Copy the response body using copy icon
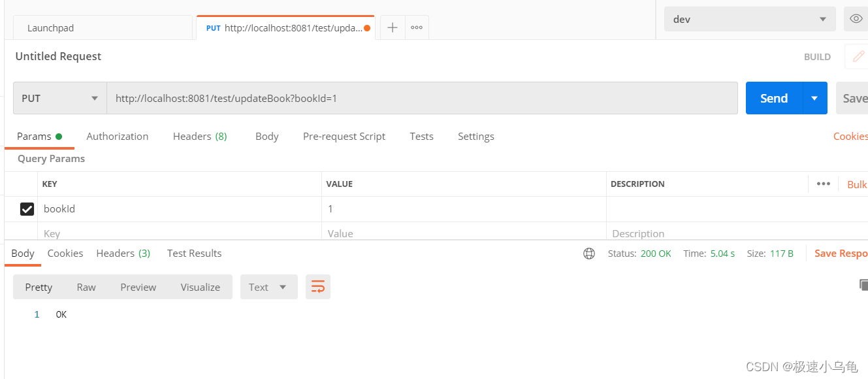Viewport: 868px width, 379px height. coord(863,285)
